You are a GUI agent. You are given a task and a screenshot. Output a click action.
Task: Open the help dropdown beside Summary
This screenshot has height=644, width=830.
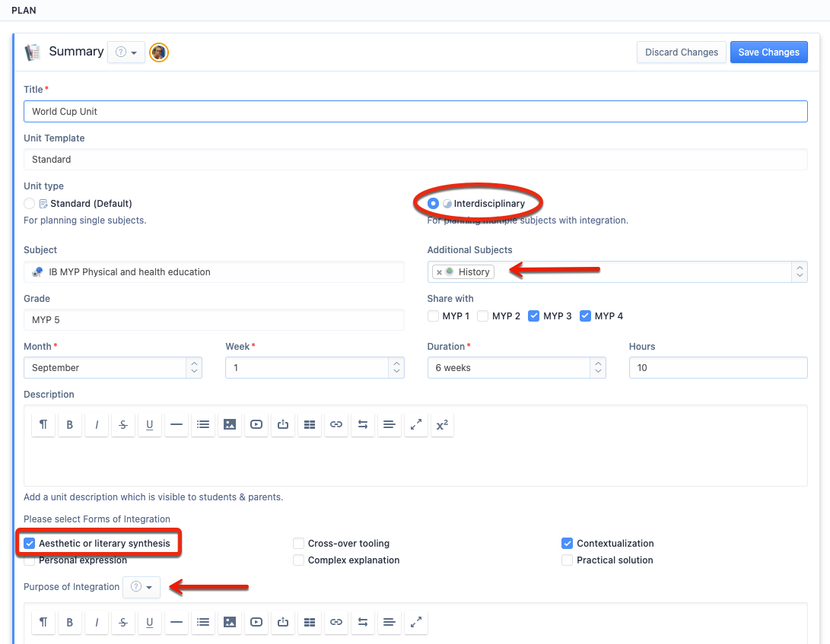click(x=126, y=52)
